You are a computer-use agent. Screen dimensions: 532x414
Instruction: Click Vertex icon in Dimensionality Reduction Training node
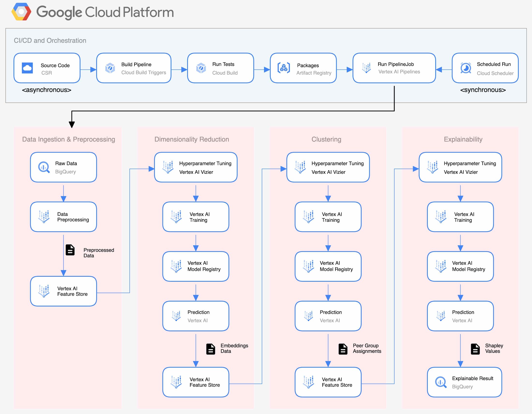[176, 217]
